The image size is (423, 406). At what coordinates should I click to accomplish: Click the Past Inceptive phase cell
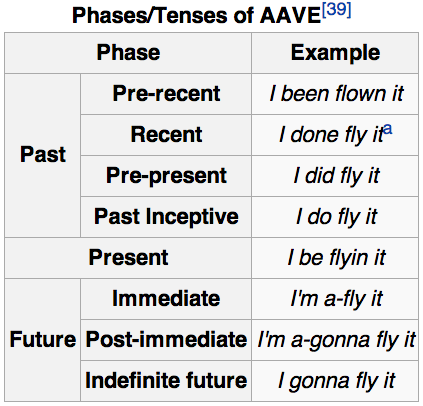tap(166, 217)
